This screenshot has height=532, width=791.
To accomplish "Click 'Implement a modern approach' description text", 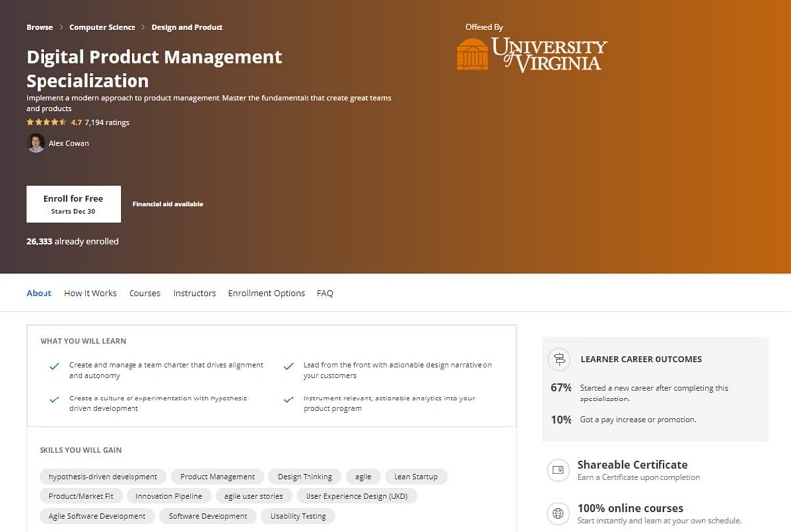I will [x=209, y=103].
